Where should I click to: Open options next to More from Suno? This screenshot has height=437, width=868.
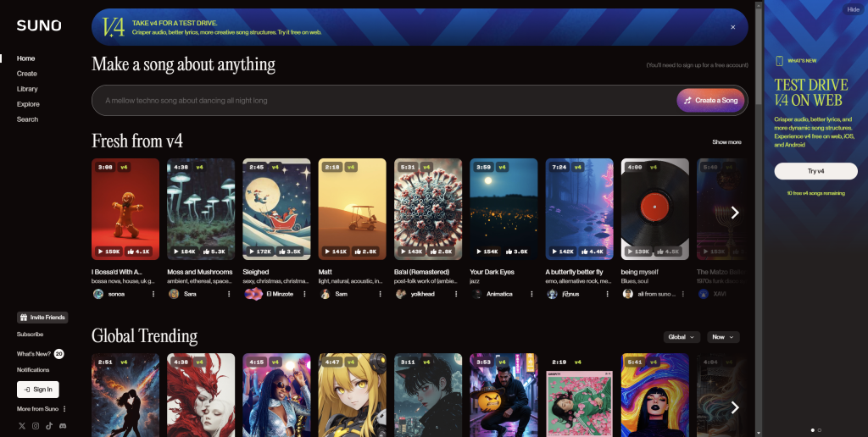(64, 409)
